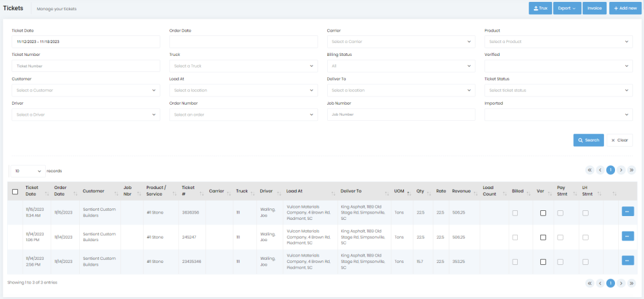
Task: Clear all filters with the Clear button
Action: point(619,140)
